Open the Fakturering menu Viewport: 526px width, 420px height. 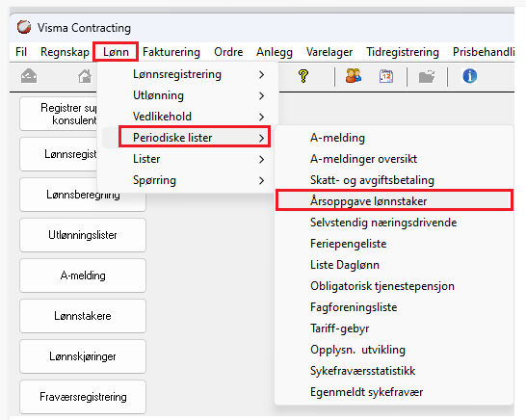[171, 52]
